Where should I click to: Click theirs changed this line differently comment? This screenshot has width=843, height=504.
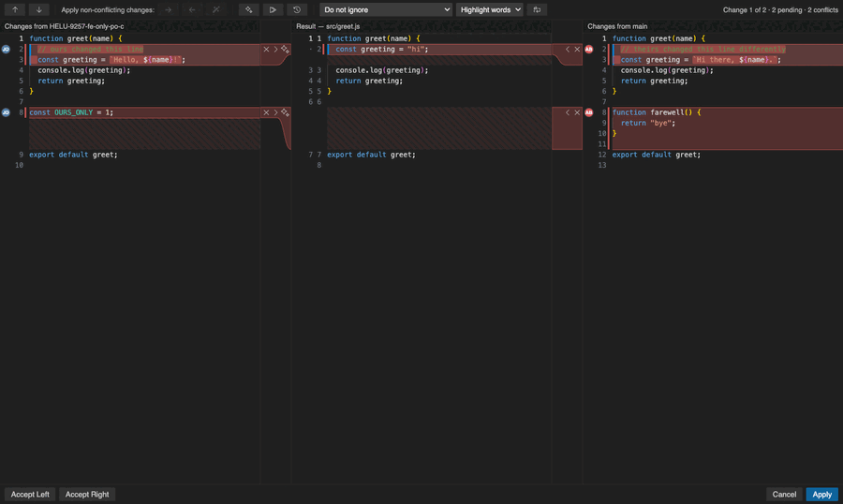pyautogui.click(x=702, y=49)
